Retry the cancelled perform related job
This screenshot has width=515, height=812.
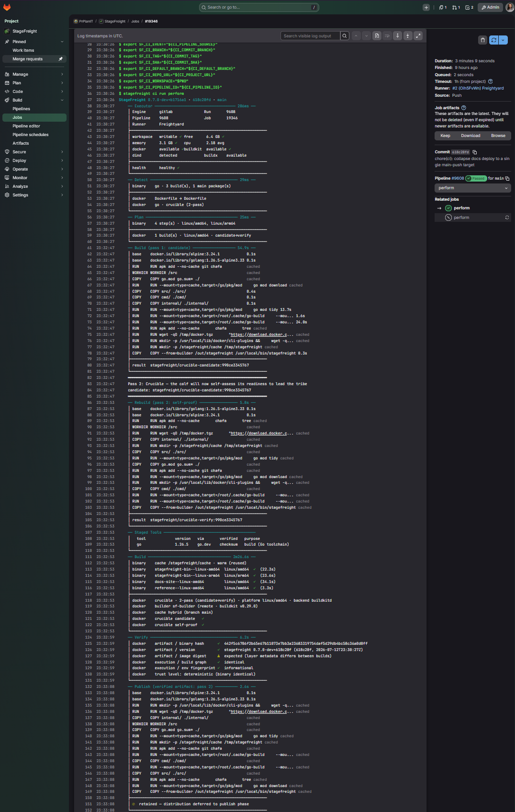pyautogui.click(x=507, y=217)
